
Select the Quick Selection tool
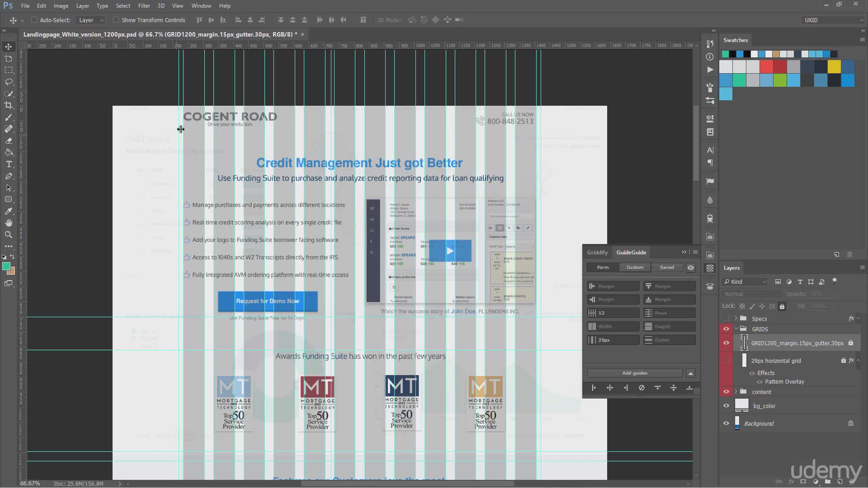(x=9, y=94)
